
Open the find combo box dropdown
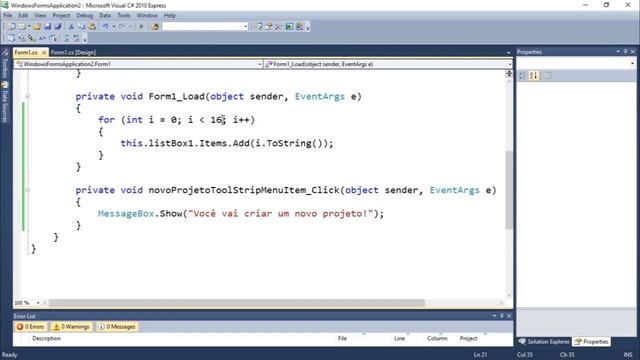pos(245,27)
